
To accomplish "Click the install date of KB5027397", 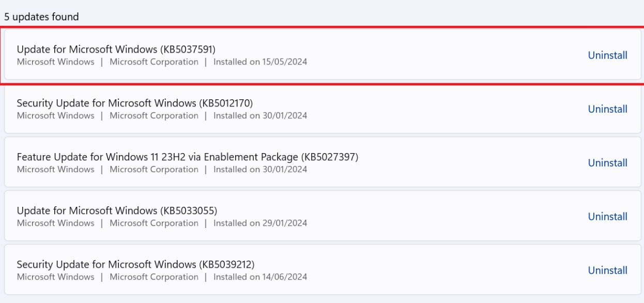I will click(260, 170).
